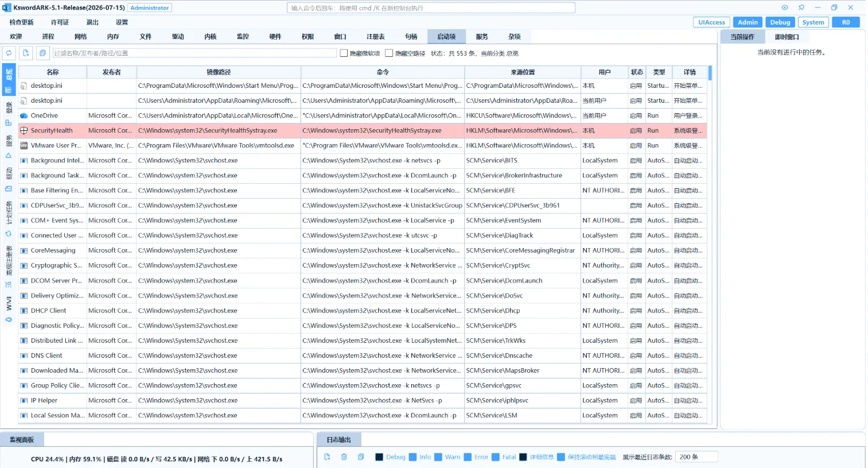The width and height of the screenshot is (868, 468).
Task: Click the DHCP Client service icon
Action: point(24,311)
